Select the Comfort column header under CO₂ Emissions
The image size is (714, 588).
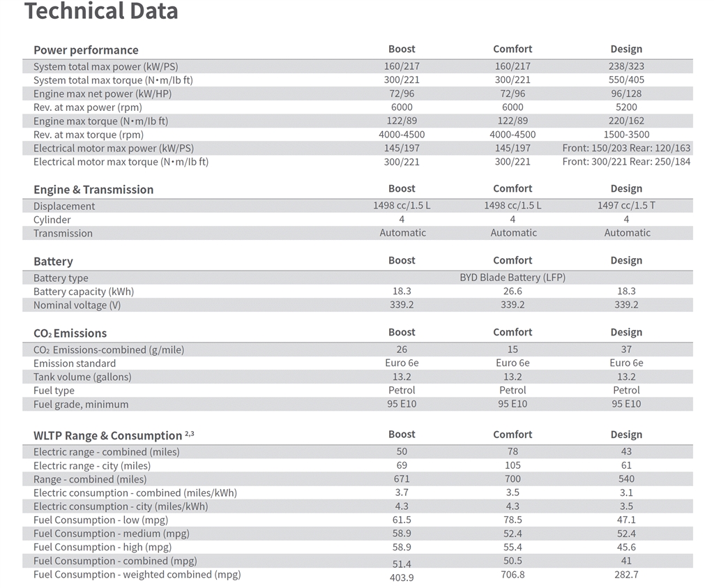(512, 332)
